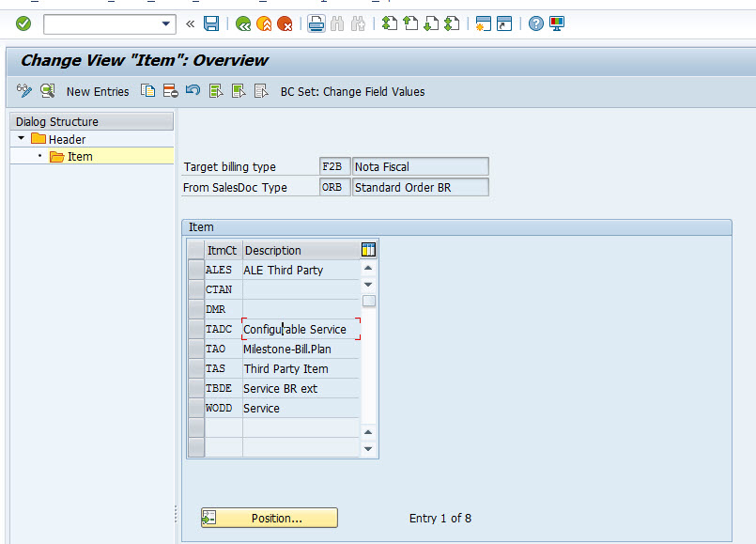Go to Previous Page icon
The image size is (756, 544).
coord(410,23)
